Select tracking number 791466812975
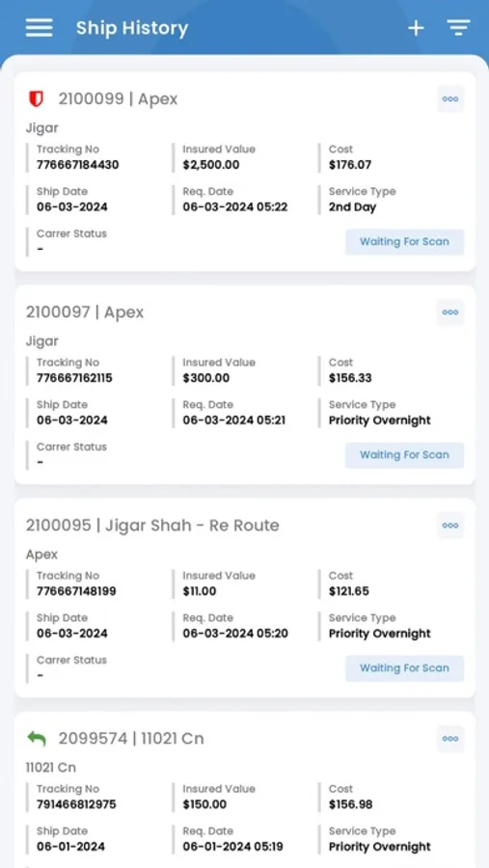 coord(76,804)
